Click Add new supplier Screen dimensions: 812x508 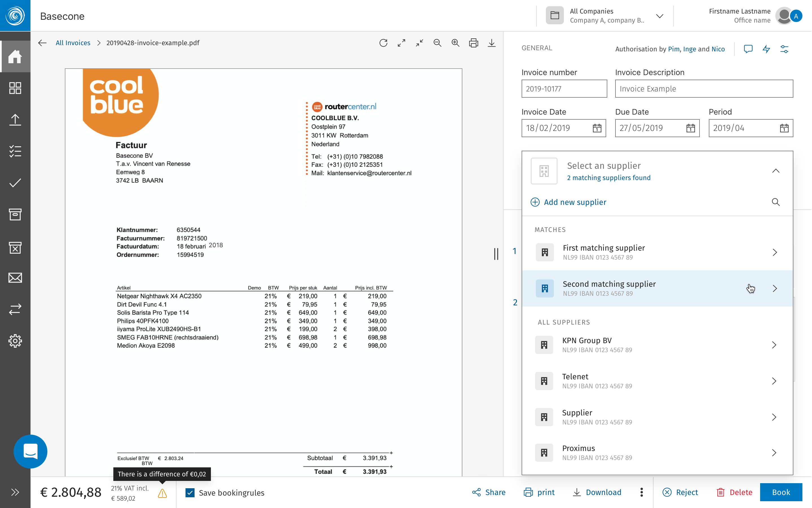(x=568, y=202)
